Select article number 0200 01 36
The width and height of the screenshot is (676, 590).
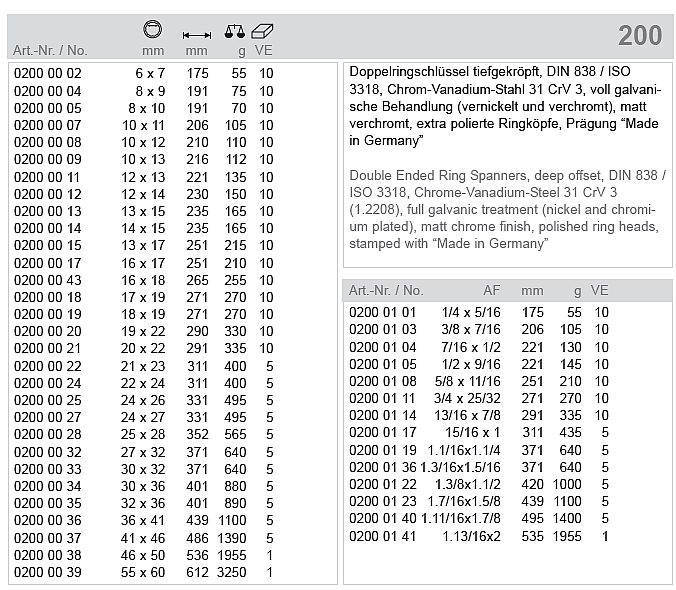pyautogui.click(x=382, y=468)
